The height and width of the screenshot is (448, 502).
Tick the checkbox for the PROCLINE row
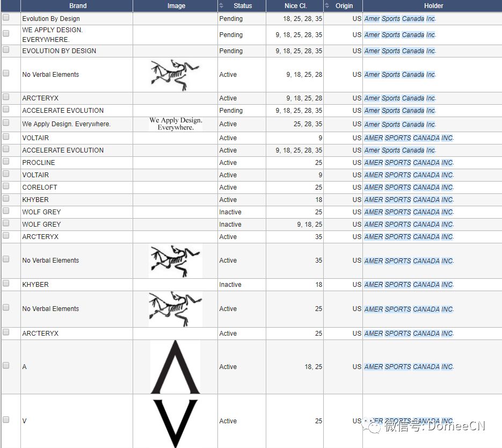[x=6, y=161]
